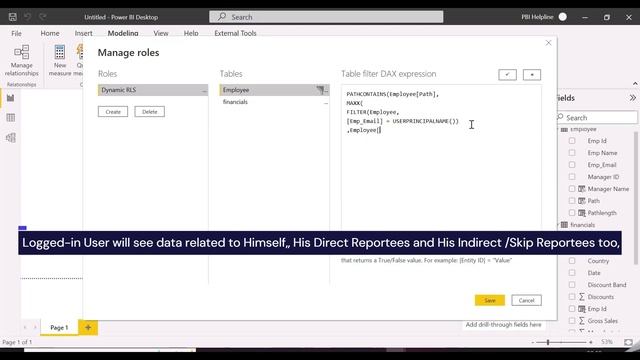Open the Insert ribbon tab

[83, 33]
